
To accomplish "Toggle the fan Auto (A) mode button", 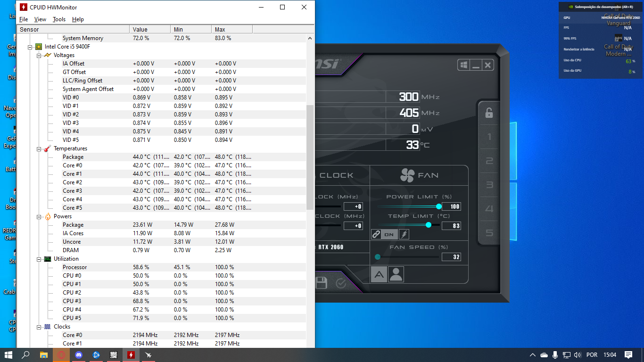I will [x=379, y=274].
